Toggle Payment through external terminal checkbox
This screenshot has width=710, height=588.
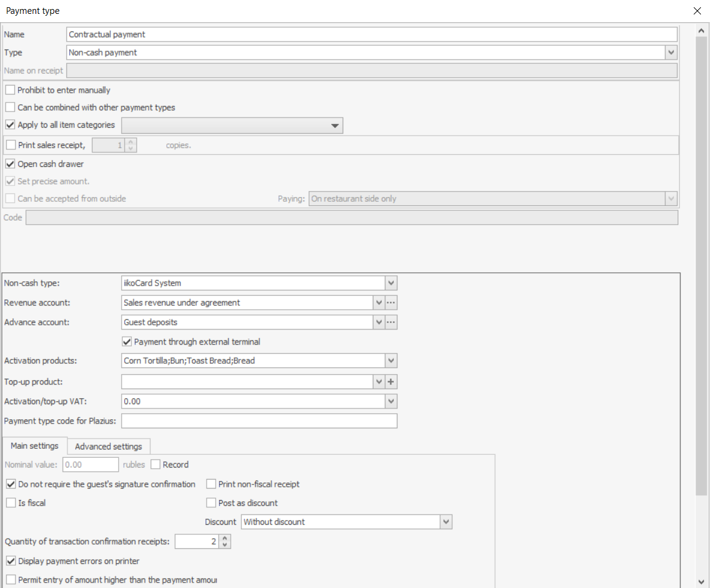(127, 342)
